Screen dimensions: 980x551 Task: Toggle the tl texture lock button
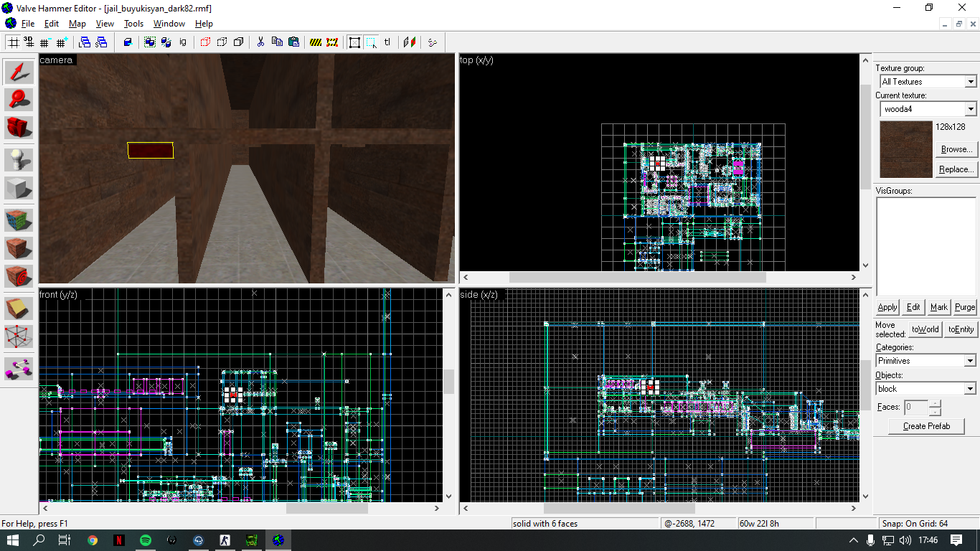point(387,42)
